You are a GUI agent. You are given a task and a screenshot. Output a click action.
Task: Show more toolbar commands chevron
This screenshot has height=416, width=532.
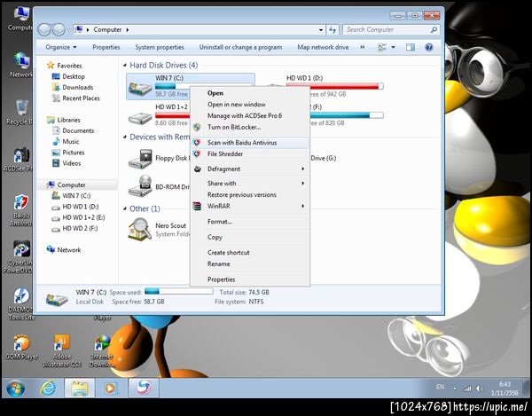click(363, 47)
